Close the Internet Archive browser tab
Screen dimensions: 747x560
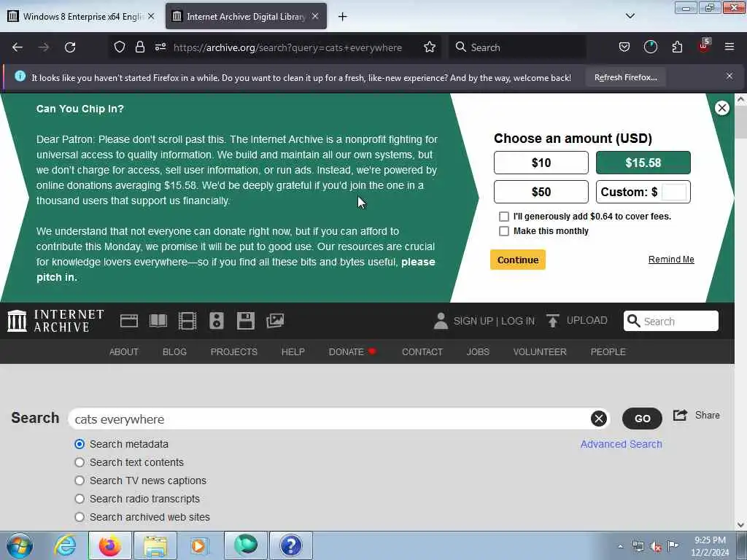pos(315,16)
